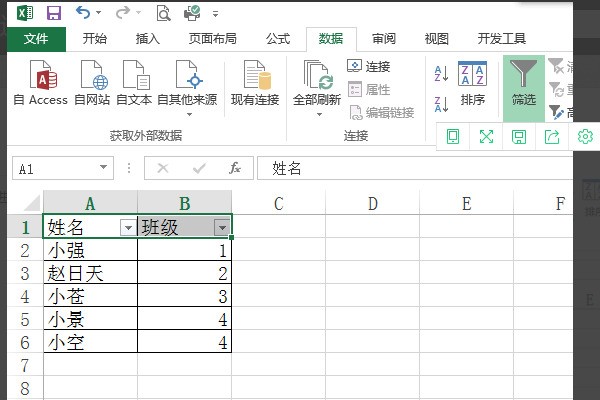
Task: Switch to the 审阅 tab
Action: point(384,39)
